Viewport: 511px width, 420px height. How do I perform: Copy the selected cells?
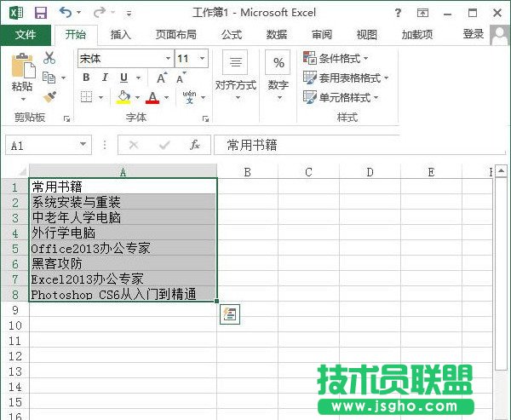click(49, 78)
